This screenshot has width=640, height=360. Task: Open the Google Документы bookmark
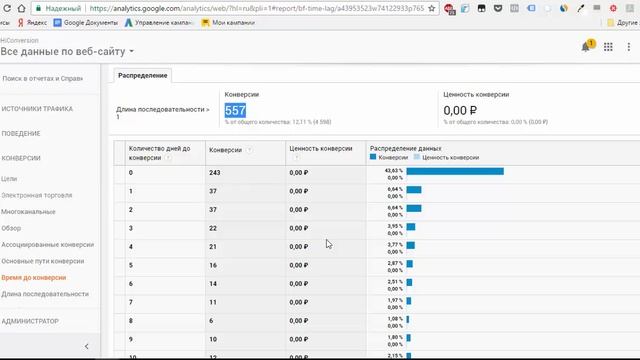point(86,23)
